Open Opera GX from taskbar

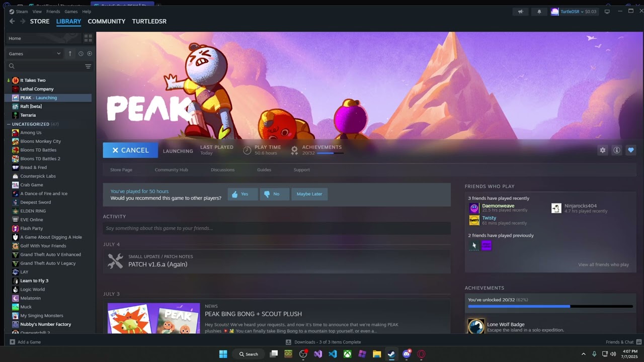click(421, 354)
